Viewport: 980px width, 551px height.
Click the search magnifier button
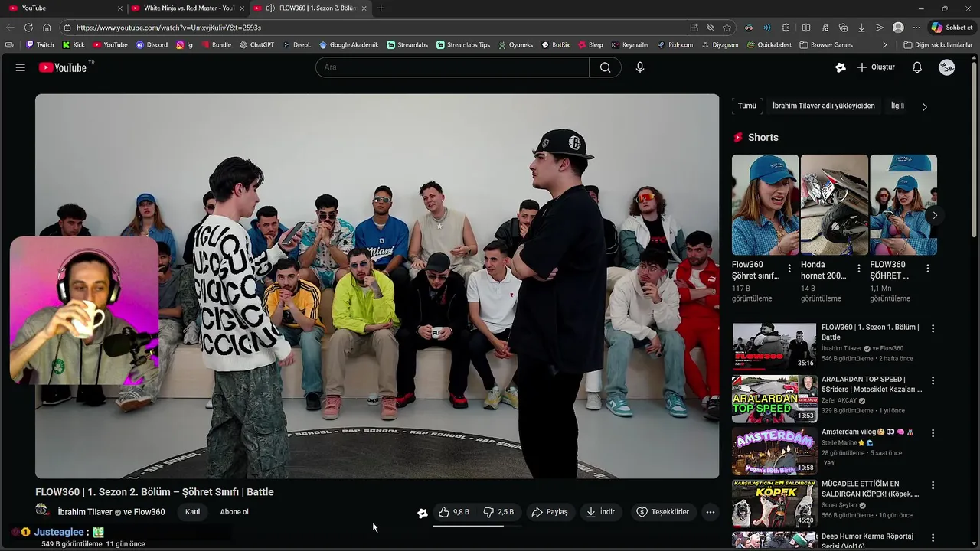pos(605,67)
